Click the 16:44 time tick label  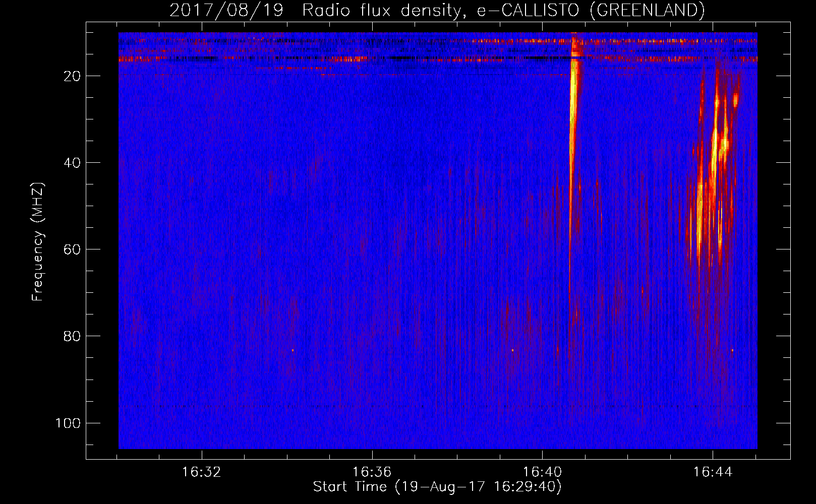pyautogui.click(x=712, y=472)
